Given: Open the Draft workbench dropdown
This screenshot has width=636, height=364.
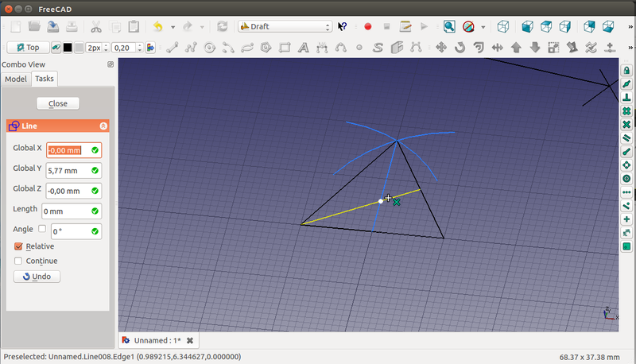Looking at the screenshot, I should tap(285, 26).
